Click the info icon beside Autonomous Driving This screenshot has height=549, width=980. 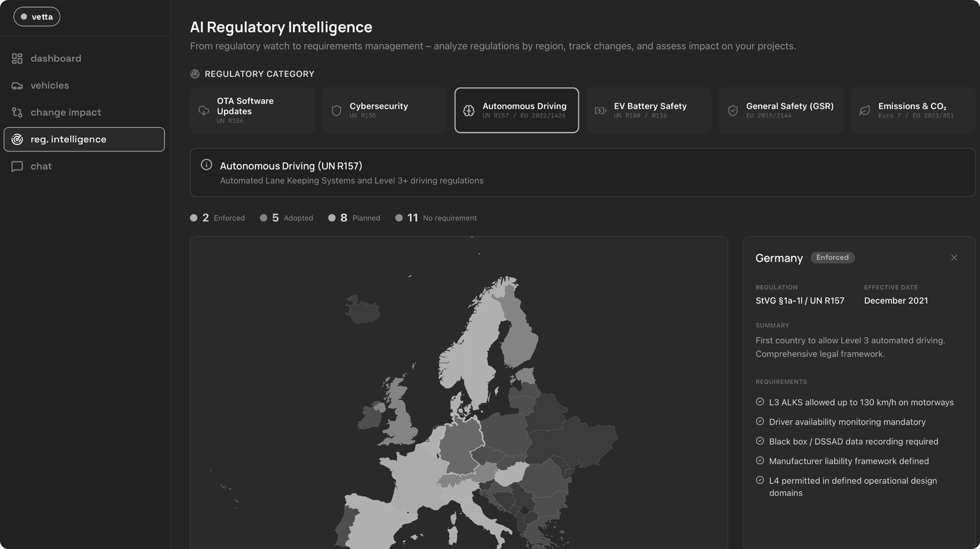pos(206,165)
